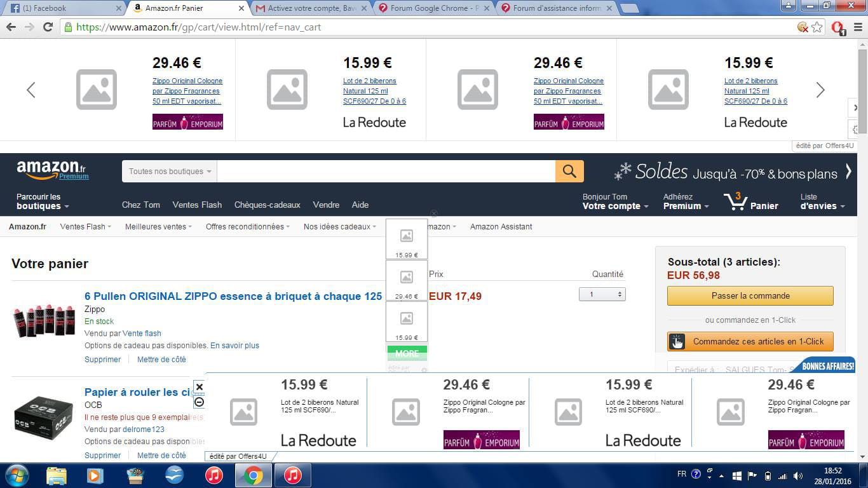The image size is (868, 488).
Task: Open a new tab with the new tab button
Action: pos(629,8)
